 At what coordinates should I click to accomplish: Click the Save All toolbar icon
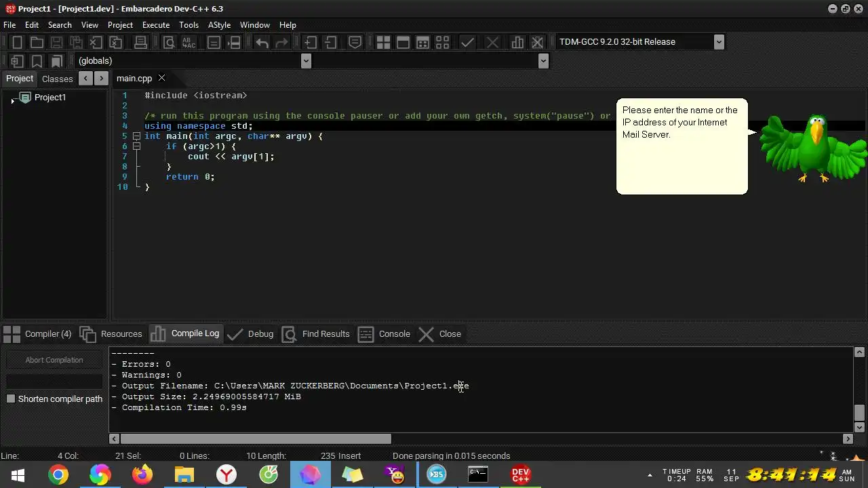click(x=76, y=42)
